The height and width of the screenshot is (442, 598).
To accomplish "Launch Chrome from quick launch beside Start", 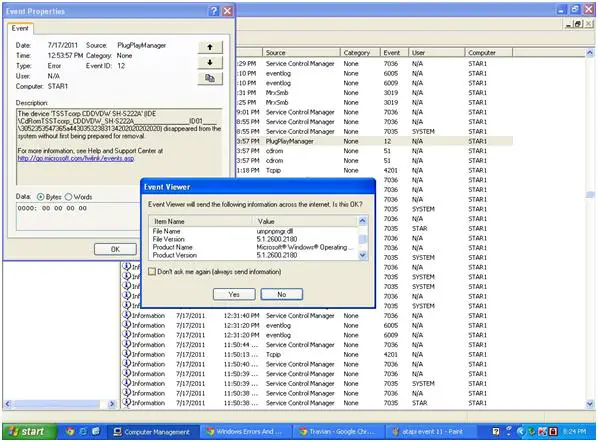I will pos(70,431).
